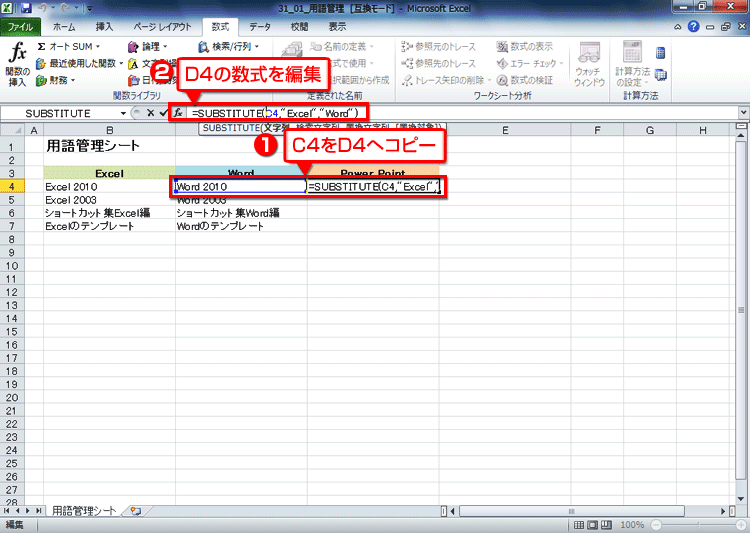Click cell 'ショートカット集Word編'

pyautogui.click(x=241, y=213)
